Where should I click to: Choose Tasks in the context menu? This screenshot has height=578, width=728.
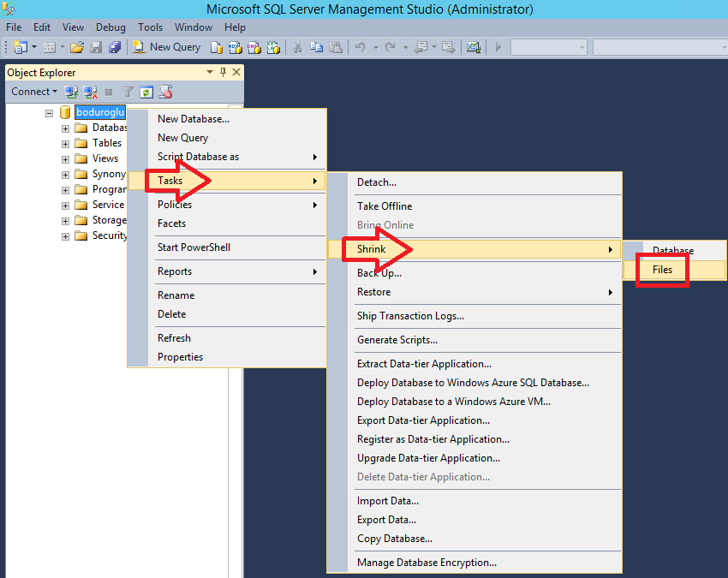pos(227,181)
